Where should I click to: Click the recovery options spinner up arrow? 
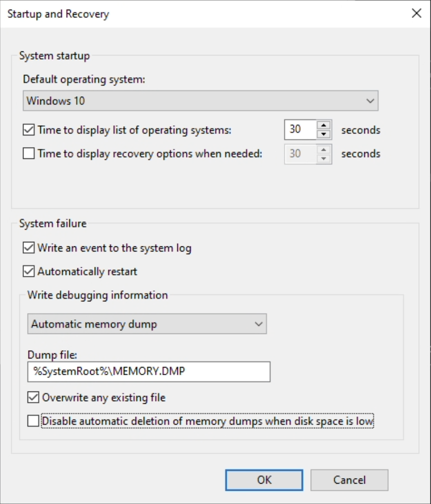tap(325, 150)
